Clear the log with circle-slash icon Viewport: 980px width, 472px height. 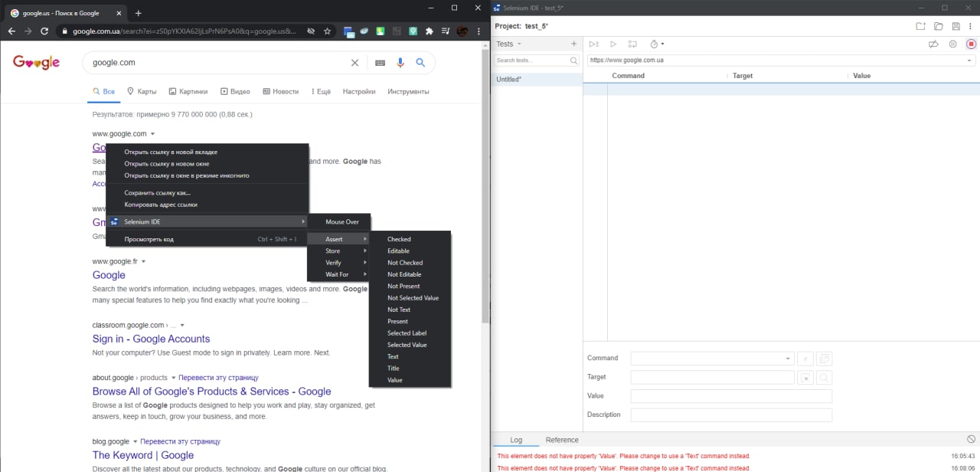[971, 439]
